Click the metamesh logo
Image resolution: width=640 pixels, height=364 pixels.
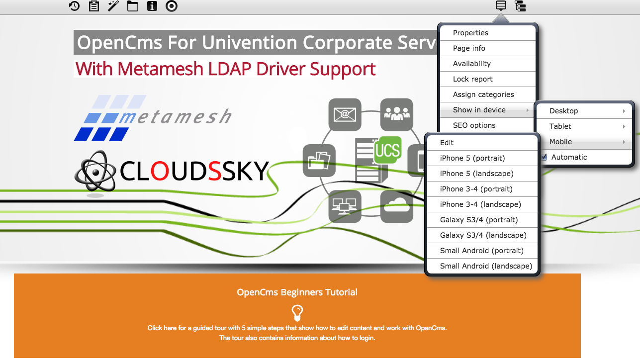coord(152,117)
